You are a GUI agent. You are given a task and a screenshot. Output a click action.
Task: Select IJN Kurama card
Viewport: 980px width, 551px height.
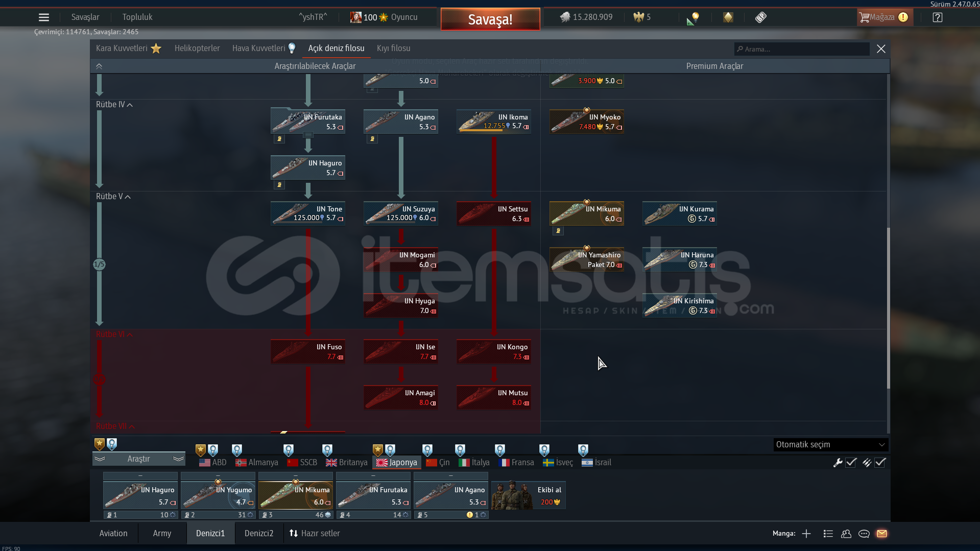pyautogui.click(x=680, y=213)
